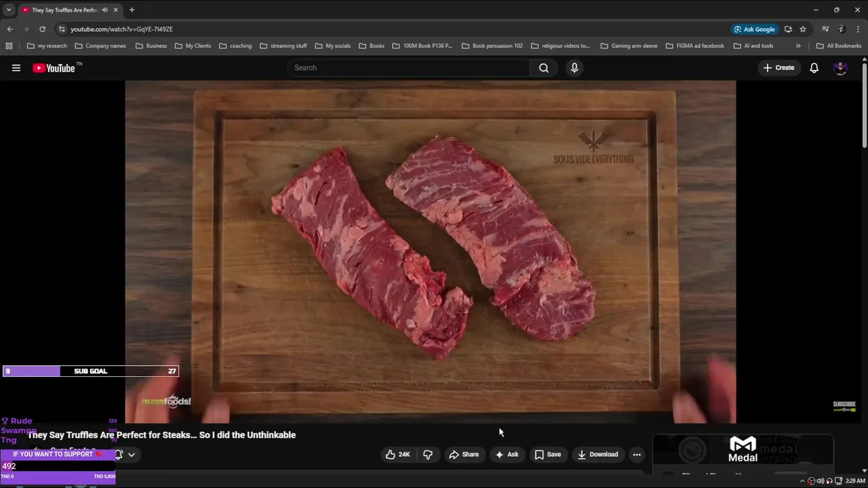Image resolution: width=868 pixels, height=488 pixels.
Task: Open the YouTube account avatar menu
Action: pyautogui.click(x=840, y=68)
